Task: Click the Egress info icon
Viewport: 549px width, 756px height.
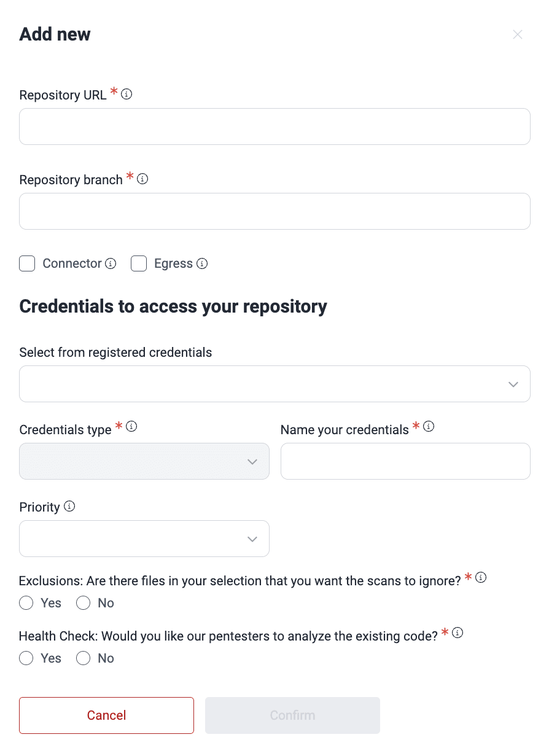Action: 202,263
